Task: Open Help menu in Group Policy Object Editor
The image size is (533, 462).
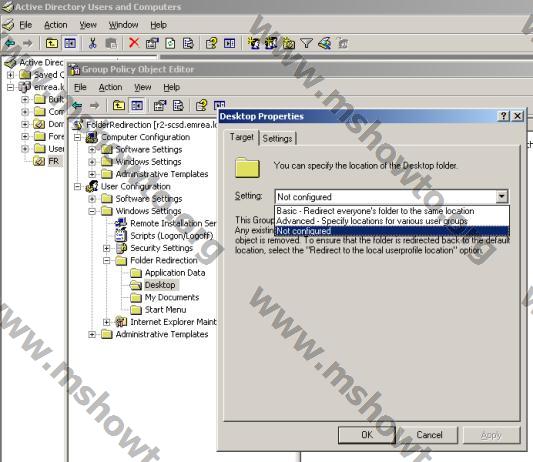Action: 172,87
